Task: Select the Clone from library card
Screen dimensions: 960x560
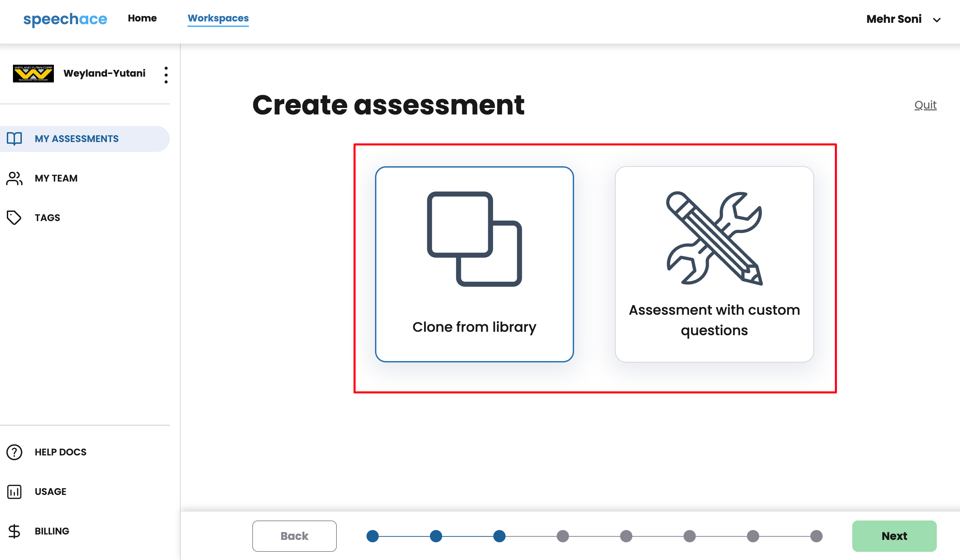Action: pos(474,327)
